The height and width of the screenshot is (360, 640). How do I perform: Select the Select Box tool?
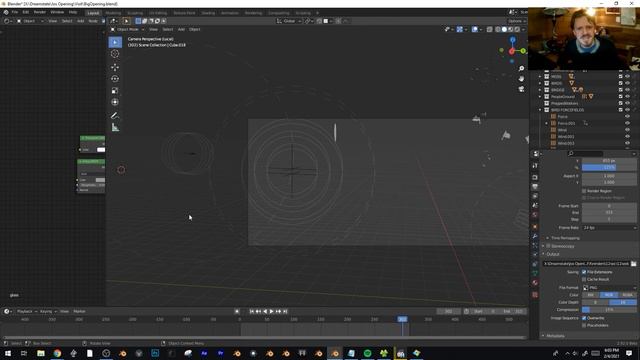115,42
